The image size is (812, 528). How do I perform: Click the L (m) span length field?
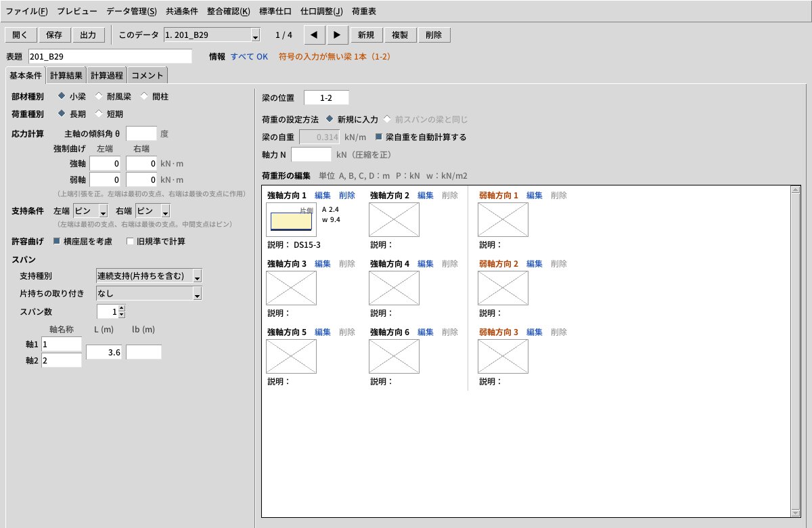pos(104,352)
